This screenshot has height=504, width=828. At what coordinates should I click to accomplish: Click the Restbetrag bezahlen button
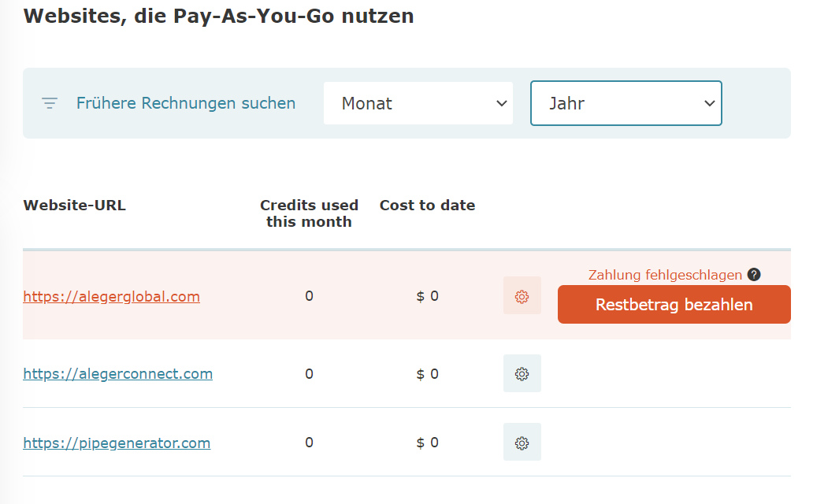click(674, 305)
